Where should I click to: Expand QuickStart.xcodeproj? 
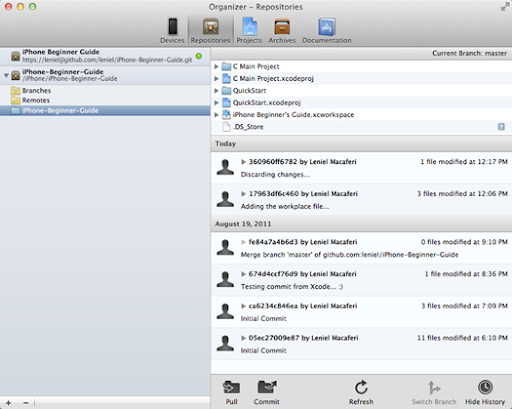tap(216, 103)
